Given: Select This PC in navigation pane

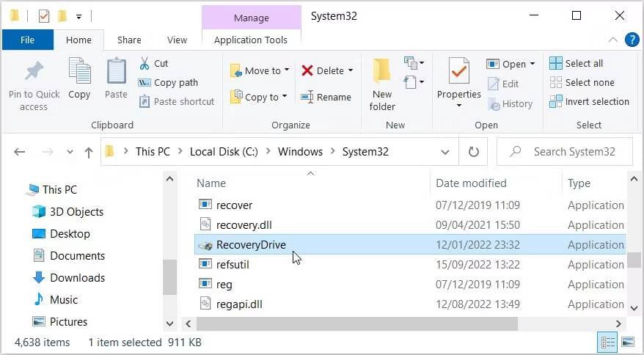Looking at the screenshot, I should (x=59, y=189).
